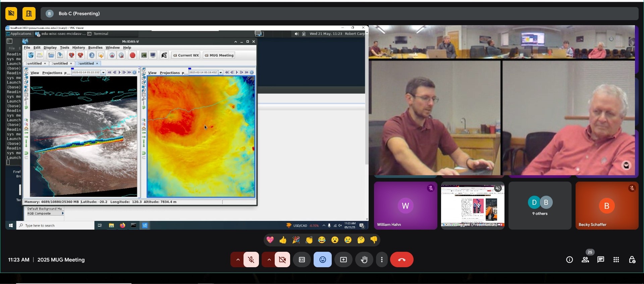Click the blue globe Data Explorer icon
This screenshot has height=284, width=644.
coord(31,55)
